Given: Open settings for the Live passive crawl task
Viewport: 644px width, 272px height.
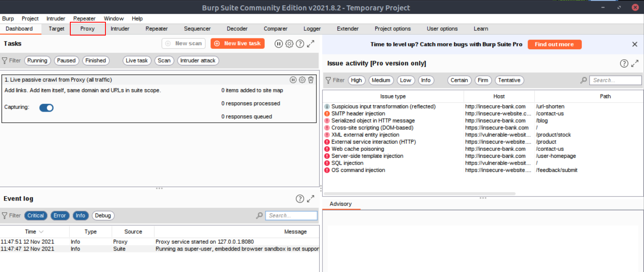Looking at the screenshot, I should (302, 80).
